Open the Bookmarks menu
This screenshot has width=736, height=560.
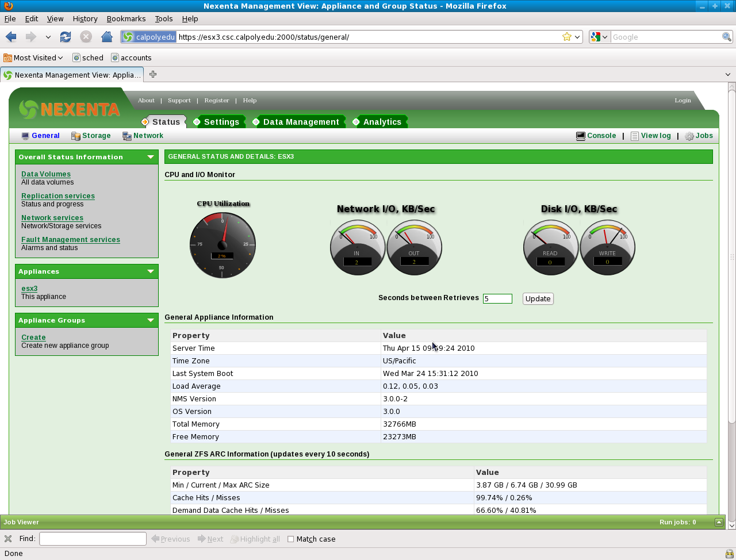tap(126, 18)
